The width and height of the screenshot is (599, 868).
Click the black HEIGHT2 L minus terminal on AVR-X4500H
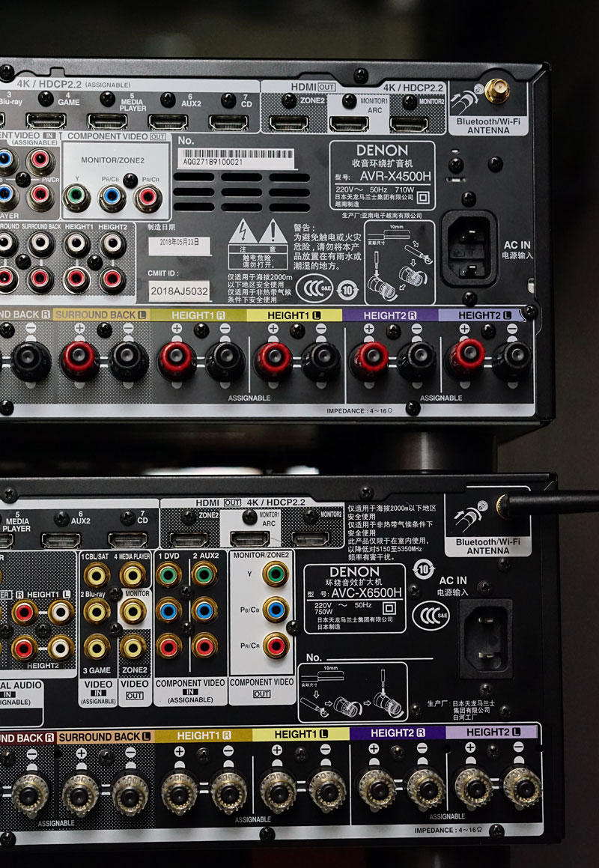(x=512, y=361)
